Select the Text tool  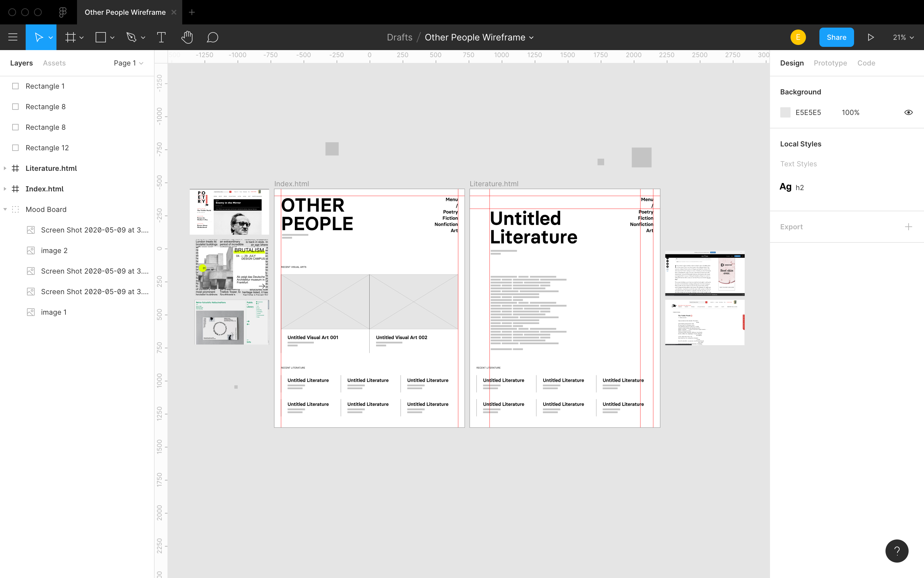click(x=161, y=37)
